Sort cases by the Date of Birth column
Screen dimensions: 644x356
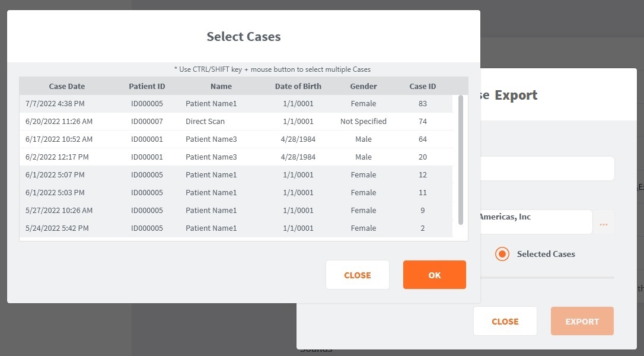pyautogui.click(x=298, y=85)
